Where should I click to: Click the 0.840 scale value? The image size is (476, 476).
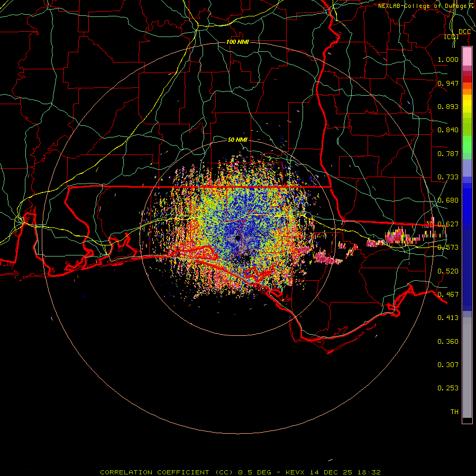point(448,130)
